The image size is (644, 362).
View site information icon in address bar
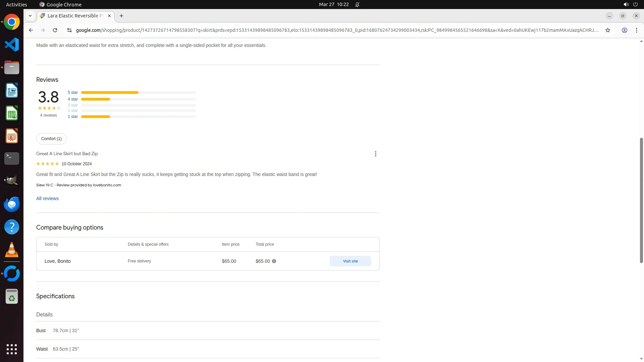pyautogui.click(x=69, y=30)
